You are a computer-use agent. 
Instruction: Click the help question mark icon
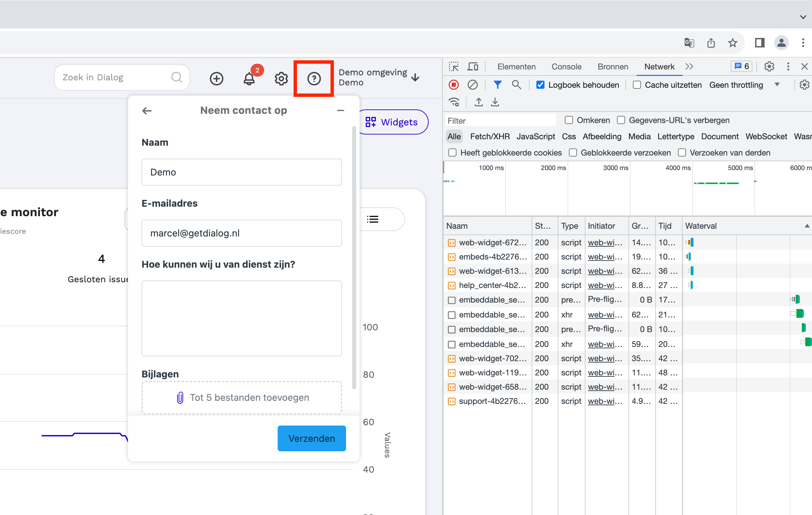point(314,79)
